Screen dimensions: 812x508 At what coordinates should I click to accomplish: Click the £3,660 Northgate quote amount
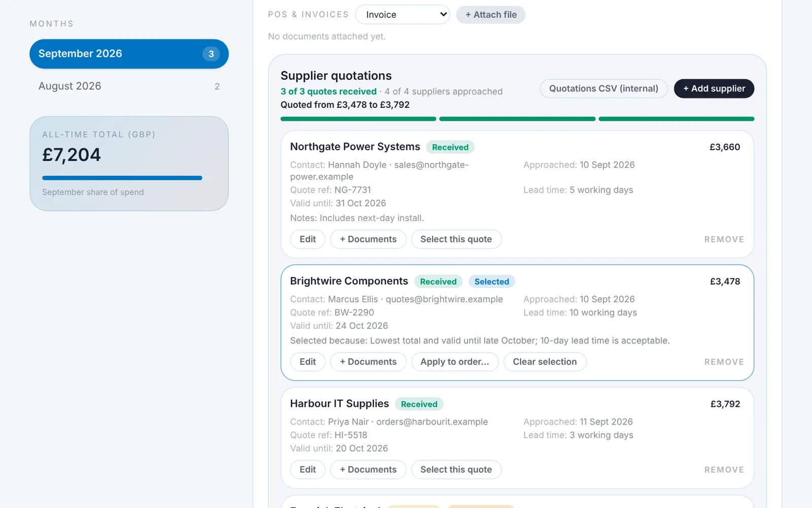725,147
